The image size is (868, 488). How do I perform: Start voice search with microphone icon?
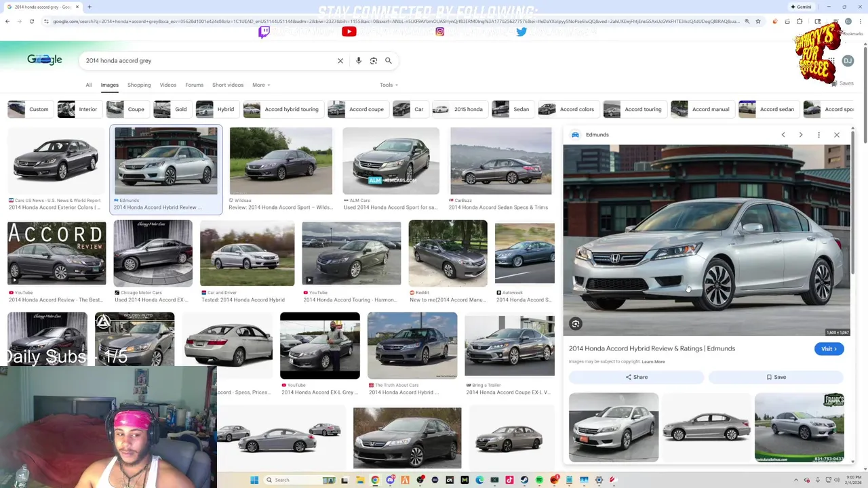[x=359, y=60]
